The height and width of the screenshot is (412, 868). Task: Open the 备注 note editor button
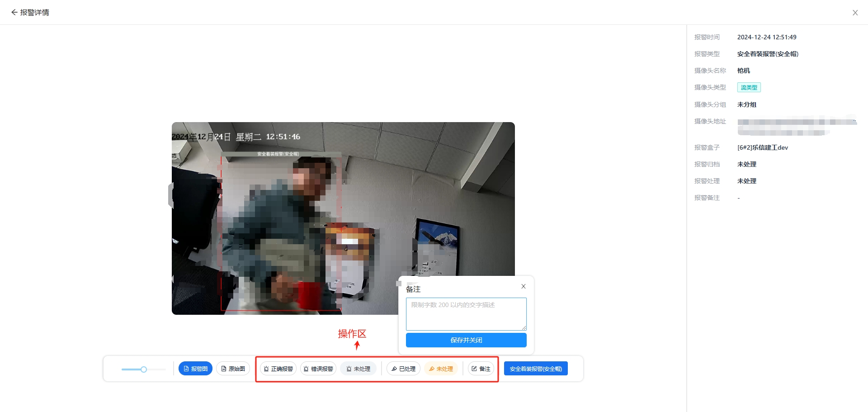481,369
